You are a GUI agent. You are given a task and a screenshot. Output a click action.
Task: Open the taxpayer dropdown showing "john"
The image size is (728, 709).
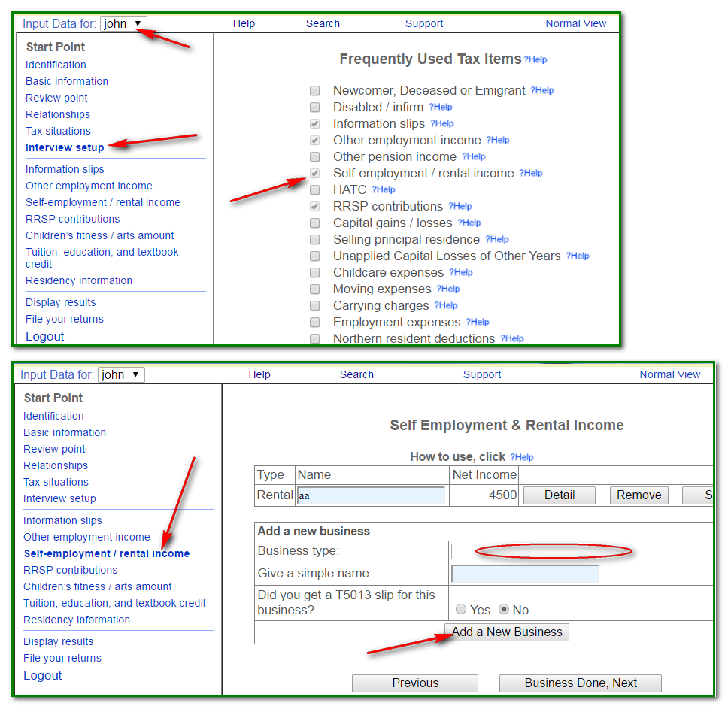(123, 23)
